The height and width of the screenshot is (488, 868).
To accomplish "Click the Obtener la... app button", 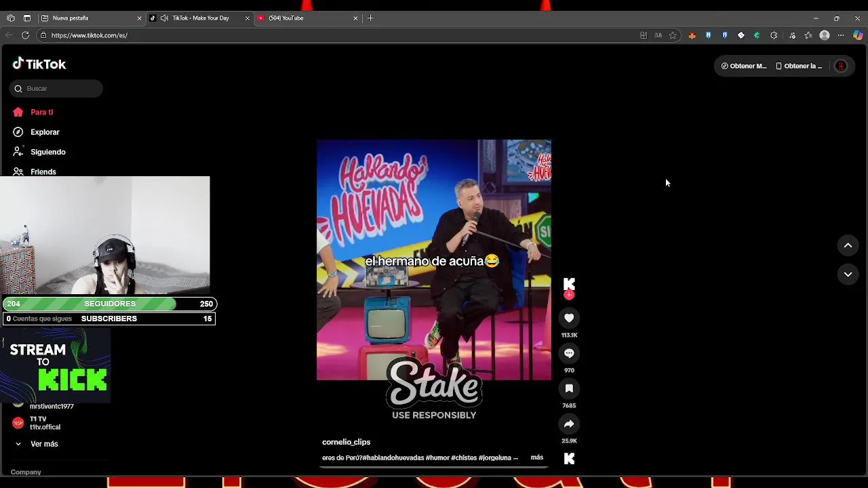I will pyautogui.click(x=798, y=66).
